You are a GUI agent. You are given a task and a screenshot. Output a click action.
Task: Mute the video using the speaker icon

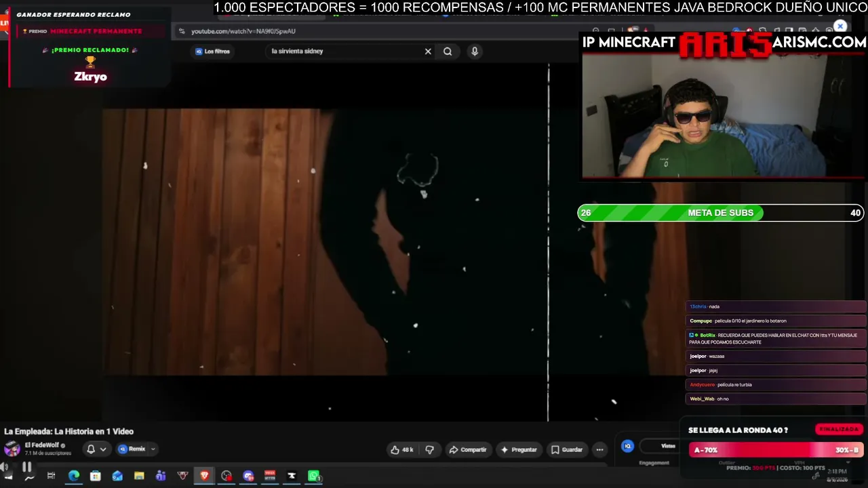tap(5, 467)
